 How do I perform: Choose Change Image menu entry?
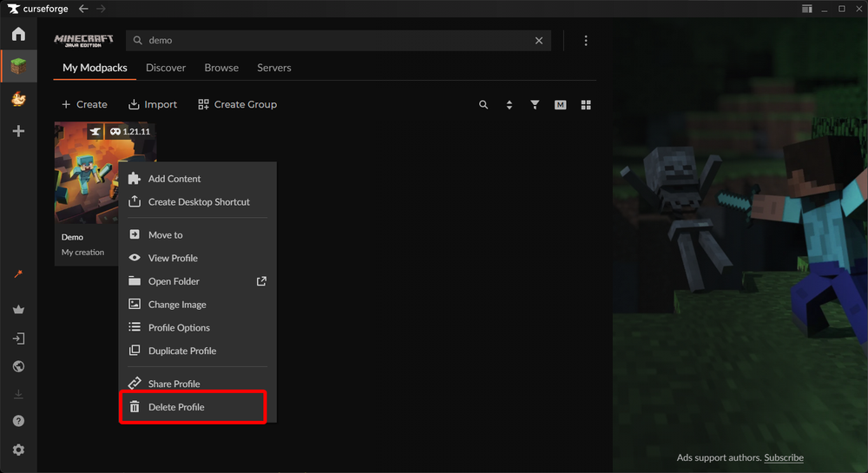point(197,305)
